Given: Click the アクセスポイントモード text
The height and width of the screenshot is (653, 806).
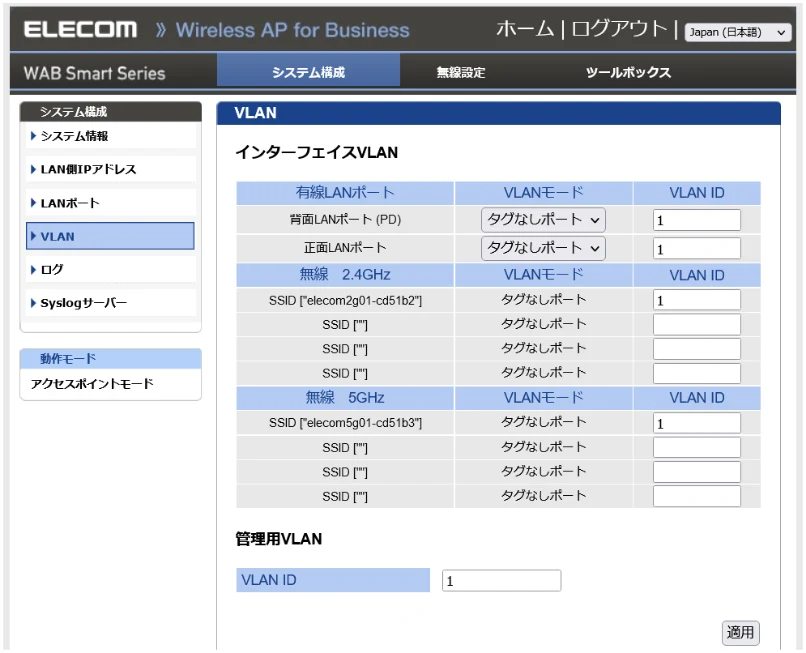Looking at the screenshot, I should pyautogui.click(x=92, y=384).
